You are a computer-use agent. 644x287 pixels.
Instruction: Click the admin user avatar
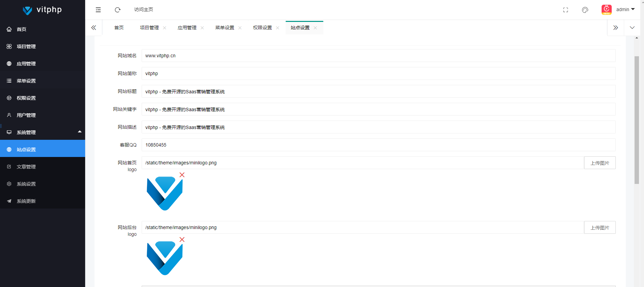[607, 9]
